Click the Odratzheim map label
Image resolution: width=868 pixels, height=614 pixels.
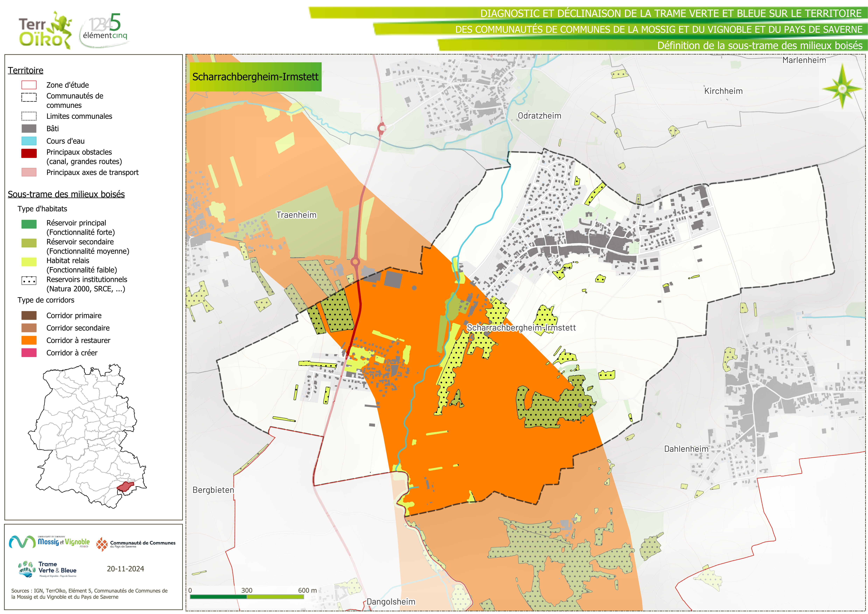pos(539,116)
